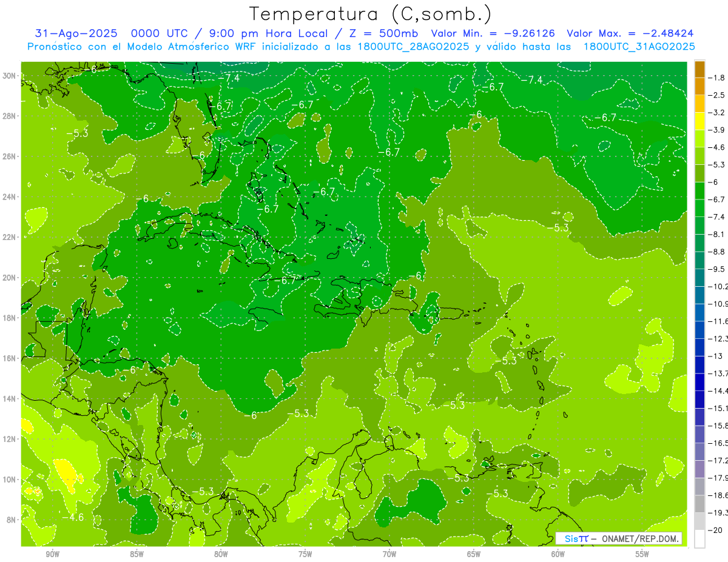The width and height of the screenshot is (728, 562).
Task: Click the "10N" latitude axis label
Action: tap(9, 480)
